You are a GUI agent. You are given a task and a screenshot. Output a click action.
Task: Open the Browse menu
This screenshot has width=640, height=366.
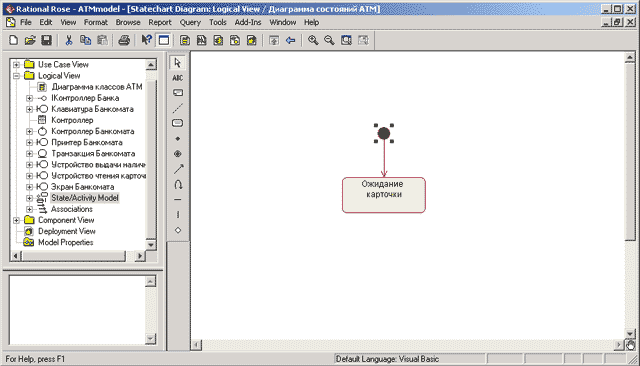pos(128,22)
